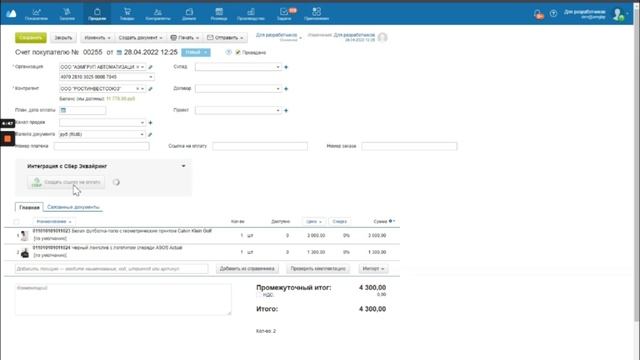This screenshot has height=360, width=640.
Task: Open the Отправить dropdown
Action: pyautogui.click(x=225, y=38)
